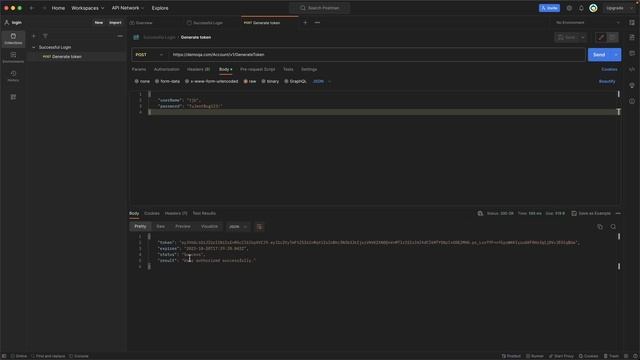The image size is (640, 360).
Task: Open the related collections lightbulb icon
Action: (632, 85)
